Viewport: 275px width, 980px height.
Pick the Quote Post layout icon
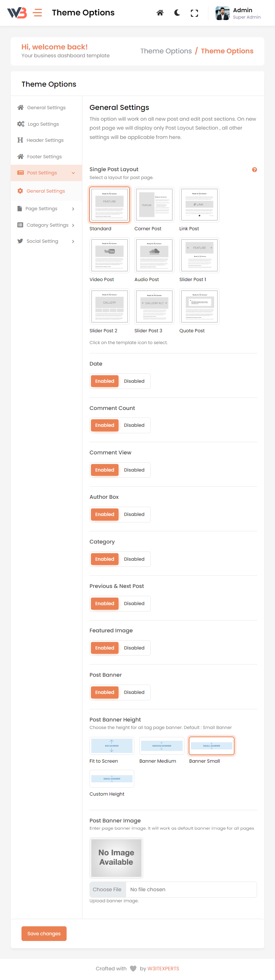(199, 306)
